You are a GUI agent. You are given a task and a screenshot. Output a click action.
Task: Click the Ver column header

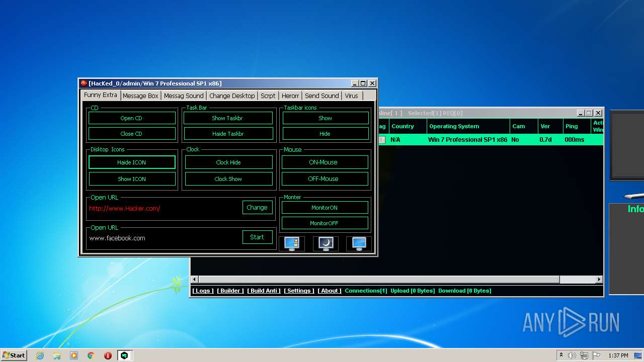tap(550, 126)
